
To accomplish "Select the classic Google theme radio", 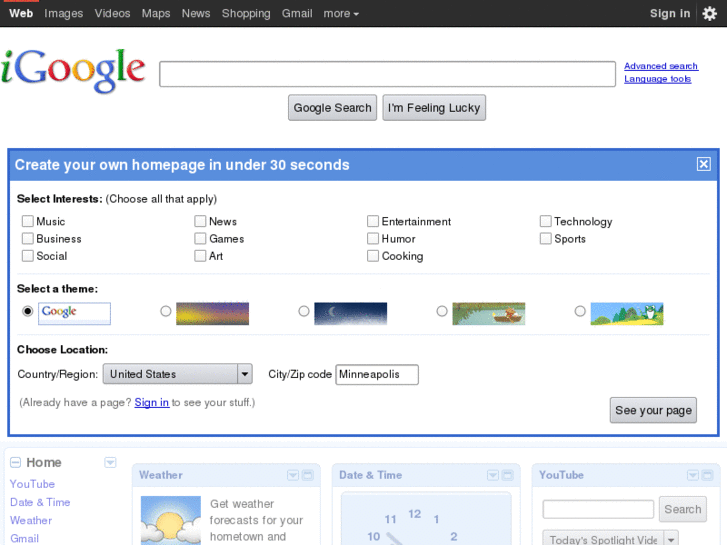I will 28,311.
